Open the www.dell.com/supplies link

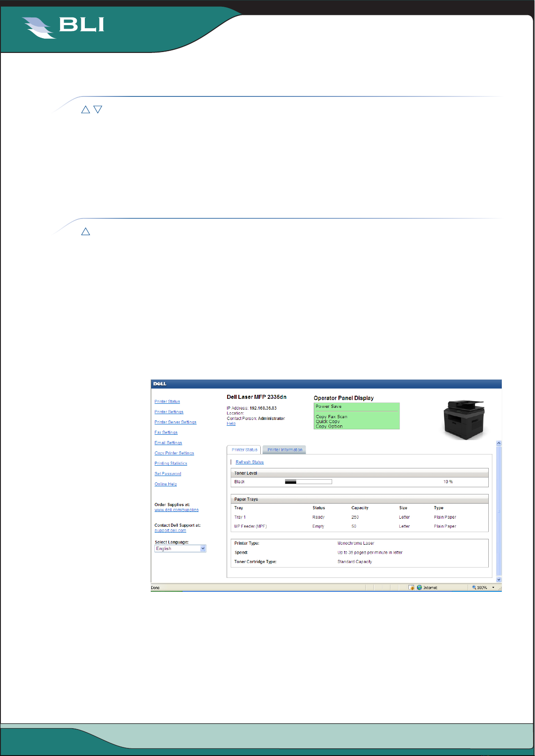[x=176, y=510]
